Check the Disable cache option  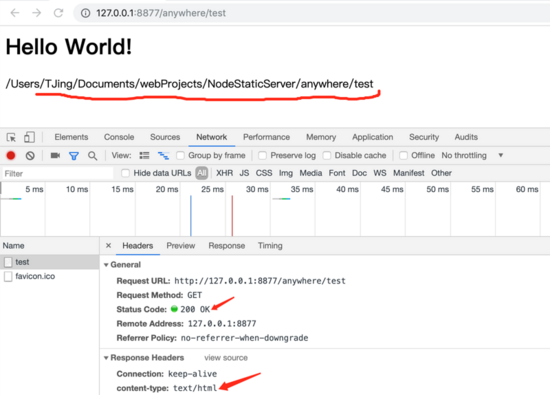pos(327,155)
